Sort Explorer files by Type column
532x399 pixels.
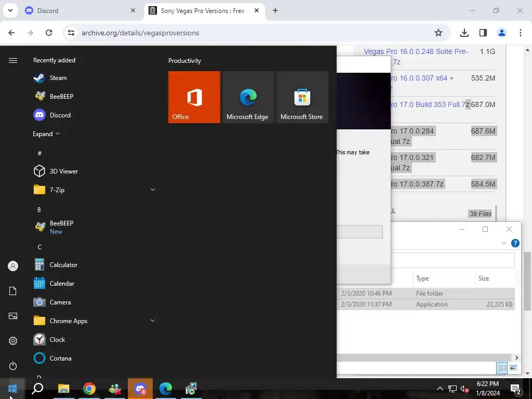coord(444,278)
